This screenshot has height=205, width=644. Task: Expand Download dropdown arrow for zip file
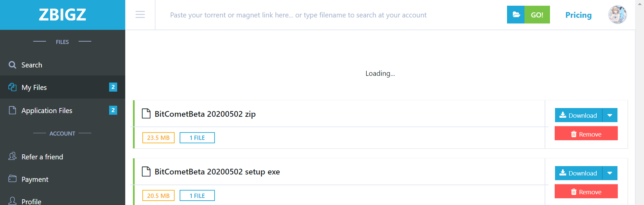pyautogui.click(x=610, y=115)
